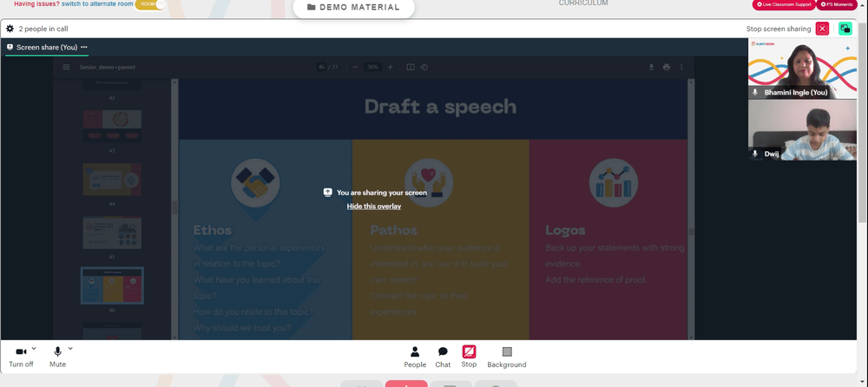This screenshot has height=387, width=868.
Task: Expand camera options arrow beside Turn off
Action: pyautogui.click(x=34, y=348)
